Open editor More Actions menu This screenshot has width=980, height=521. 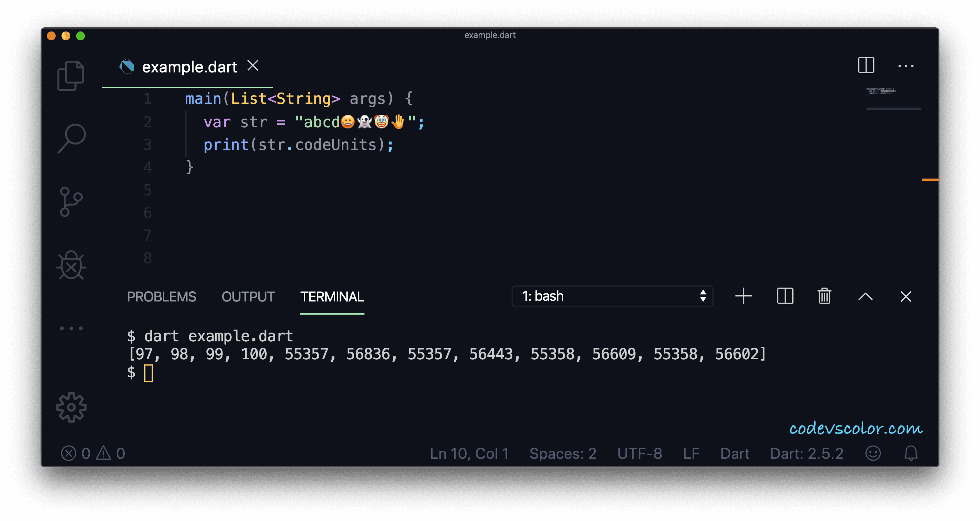pyautogui.click(x=906, y=66)
